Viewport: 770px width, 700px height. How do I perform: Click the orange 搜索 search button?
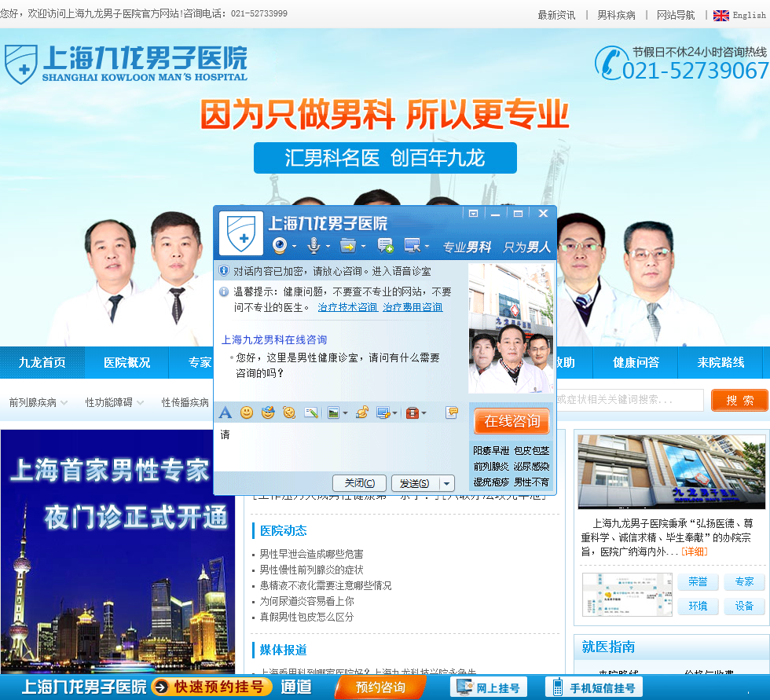pyautogui.click(x=739, y=400)
